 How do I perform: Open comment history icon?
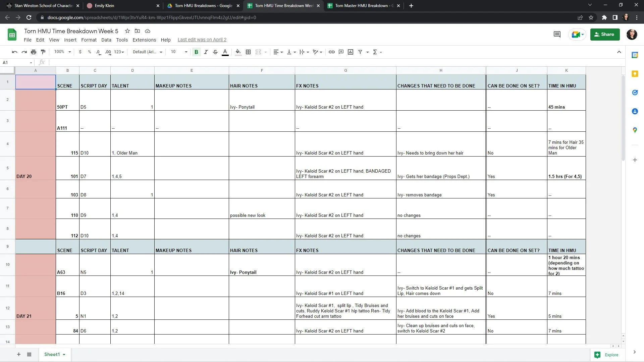click(x=557, y=34)
